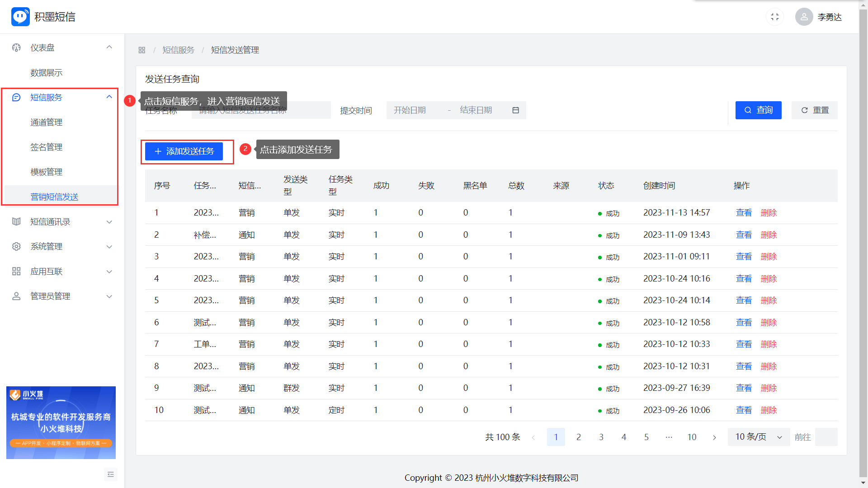Expand the 短信通讯录 menu chevron

coord(109,222)
